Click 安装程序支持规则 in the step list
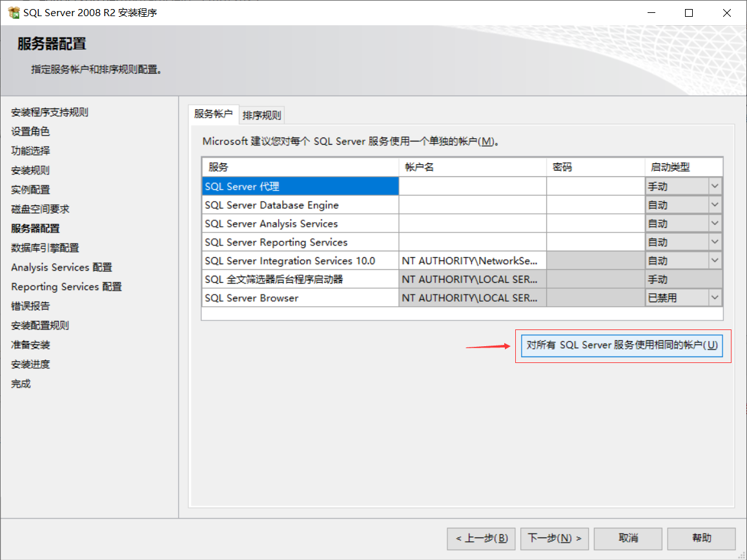Screen dimensions: 747x560 click(50, 112)
